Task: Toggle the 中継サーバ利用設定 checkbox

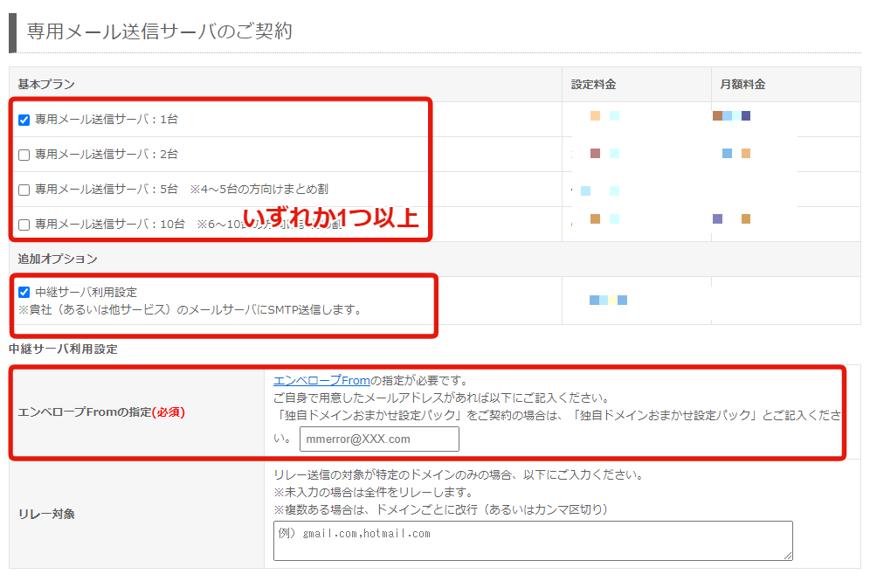Action: click(24, 293)
